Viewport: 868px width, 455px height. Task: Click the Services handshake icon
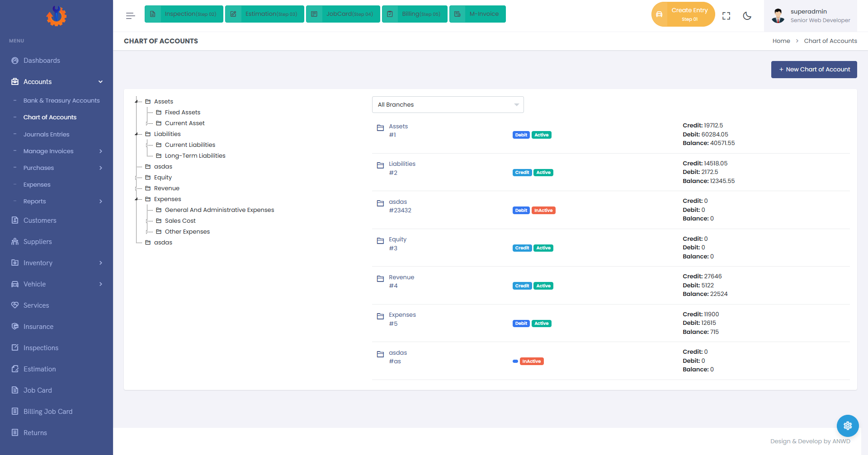15,305
